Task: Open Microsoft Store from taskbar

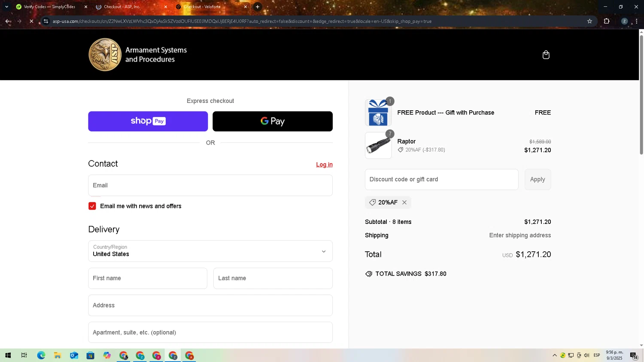Action: [90, 356]
